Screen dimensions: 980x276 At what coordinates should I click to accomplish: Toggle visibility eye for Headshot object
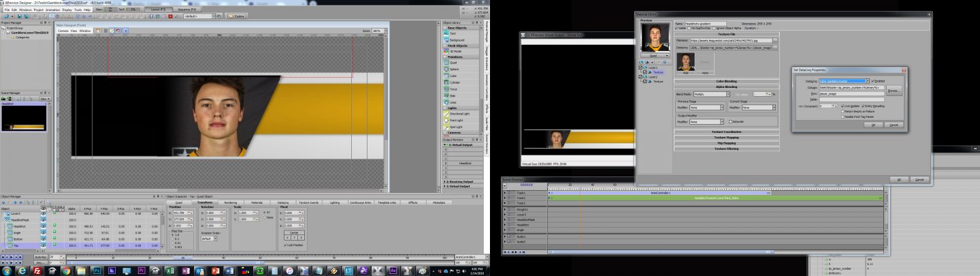[44, 225]
